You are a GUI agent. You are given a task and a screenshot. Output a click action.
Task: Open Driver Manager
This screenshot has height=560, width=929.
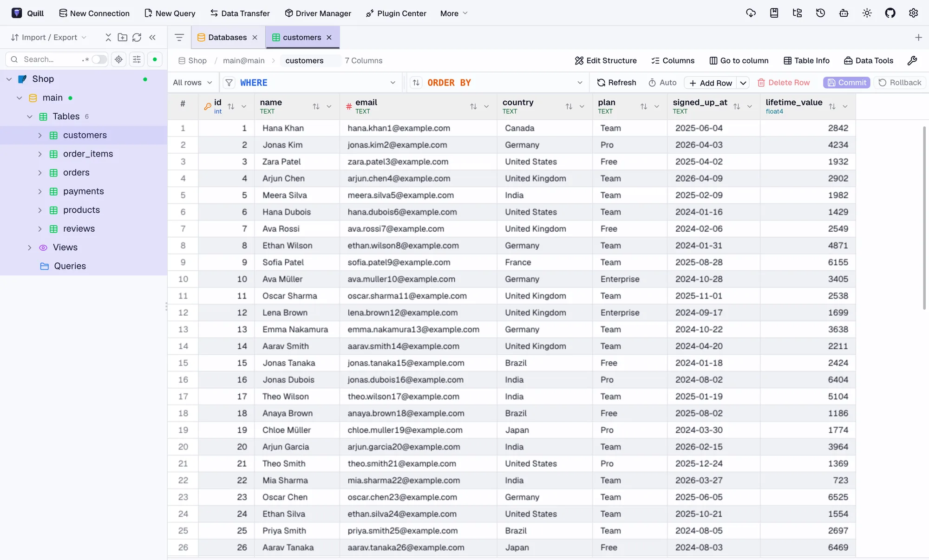click(318, 13)
